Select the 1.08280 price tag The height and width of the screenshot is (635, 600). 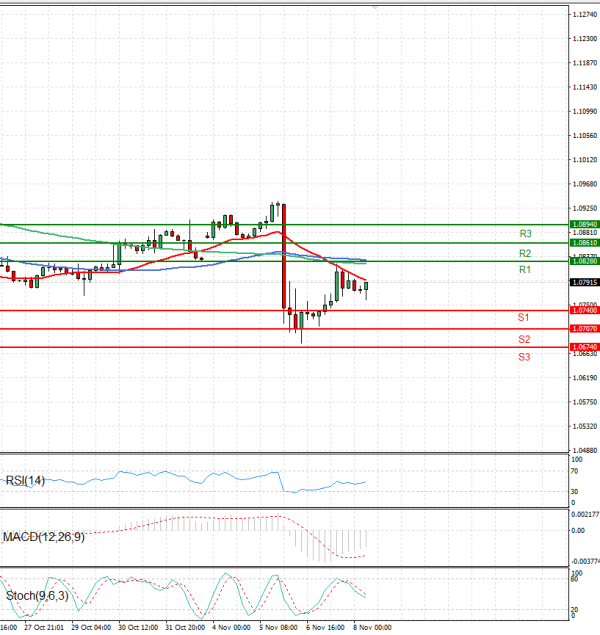[585, 261]
